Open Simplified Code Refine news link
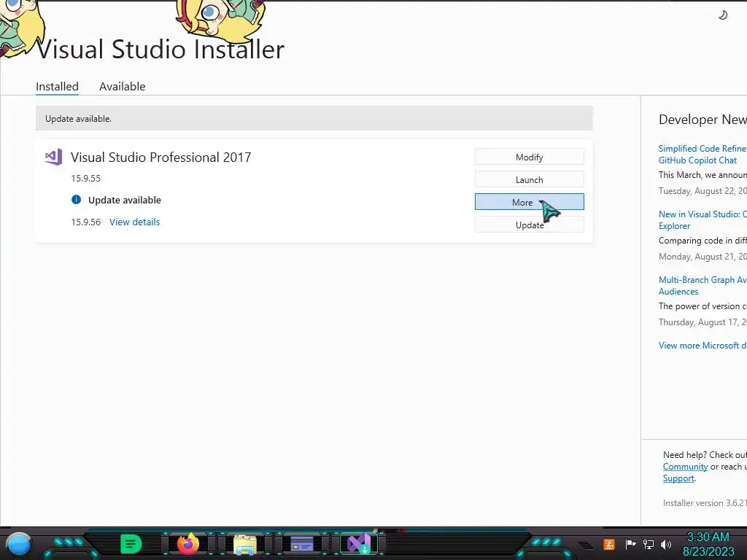Image resolution: width=747 pixels, height=560 pixels. pos(703,155)
